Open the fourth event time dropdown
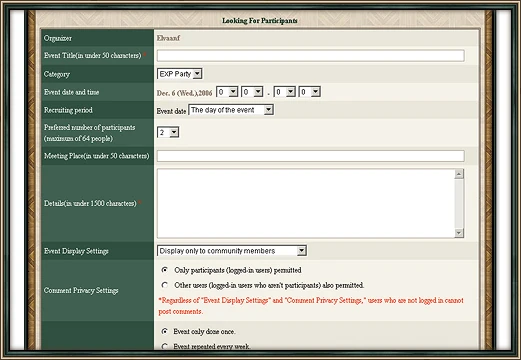 (310, 92)
